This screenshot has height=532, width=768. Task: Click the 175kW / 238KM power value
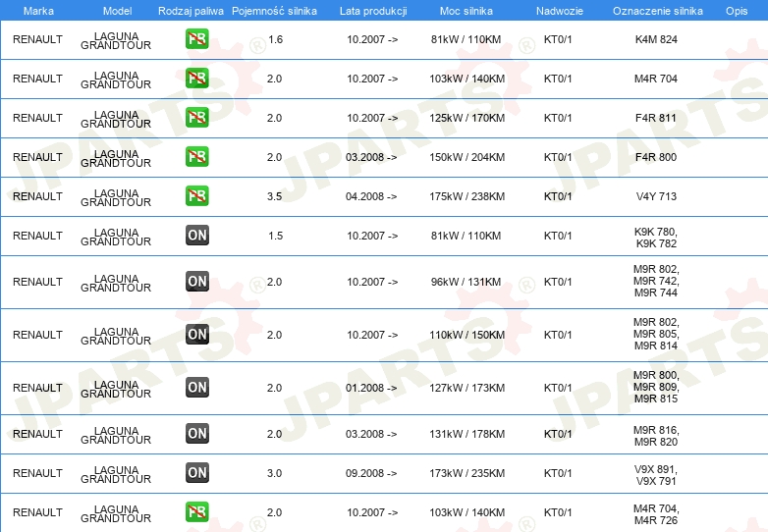click(466, 196)
